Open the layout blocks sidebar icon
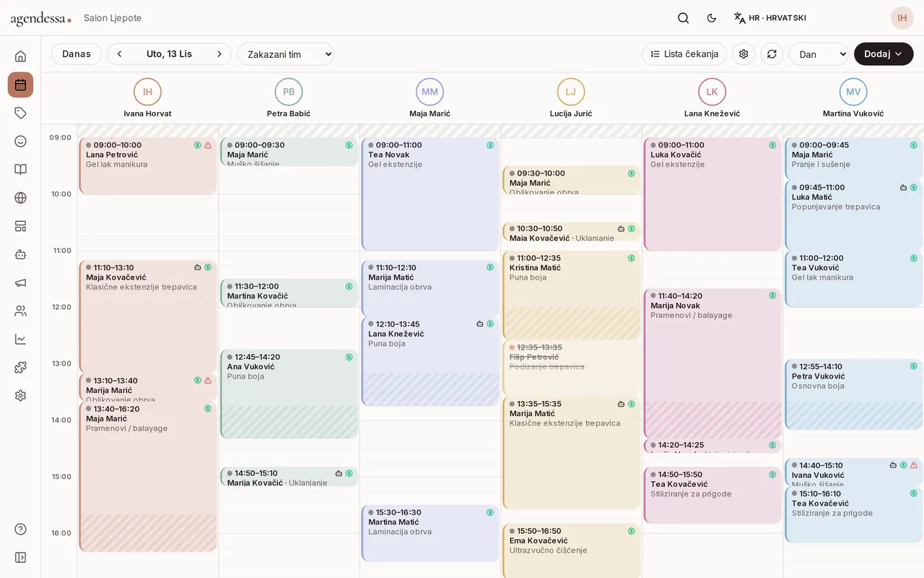924x578 pixels. click(x=20, y=226)
